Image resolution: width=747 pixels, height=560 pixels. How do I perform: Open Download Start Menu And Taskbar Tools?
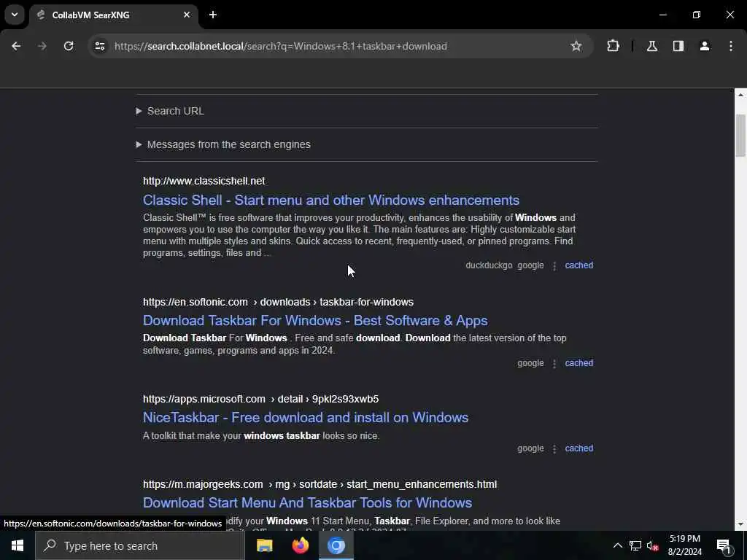click(x=307, y=503)
